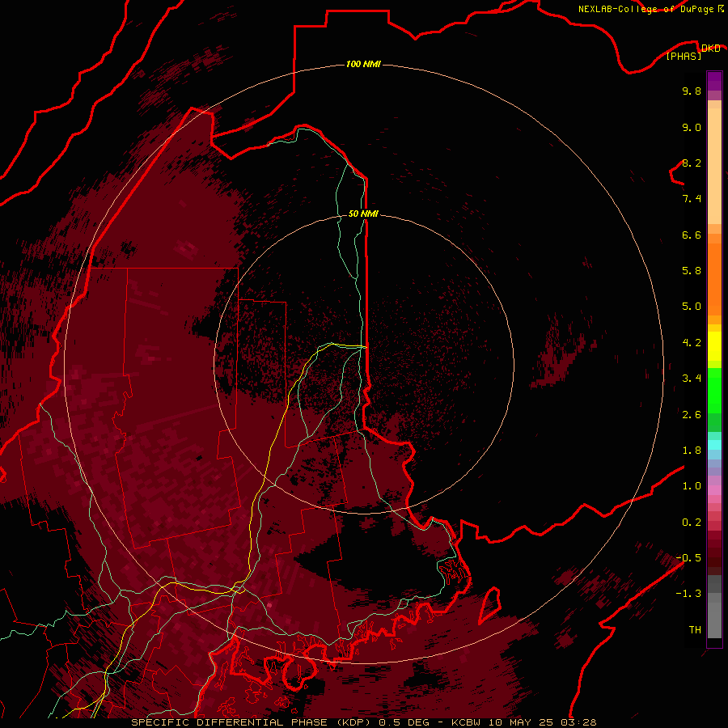728x728 pixels.
Task: Click the 6.6 value on the color scale
Action: point(692,235)
